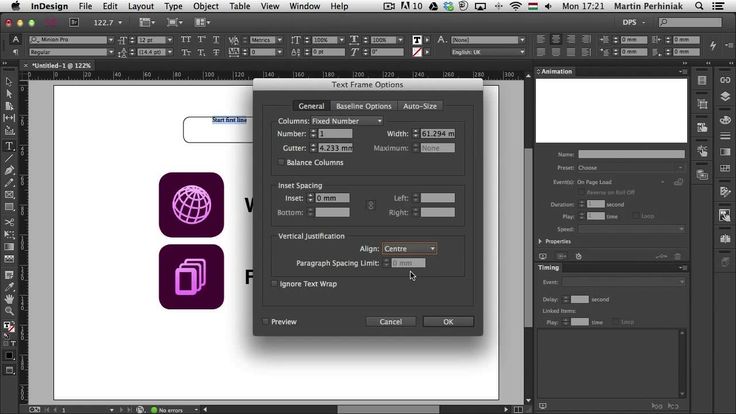The height and width of the screenshot is (414, 736).
Task: Expand the Properties section in Animation
Action: [x=540, y=241]
